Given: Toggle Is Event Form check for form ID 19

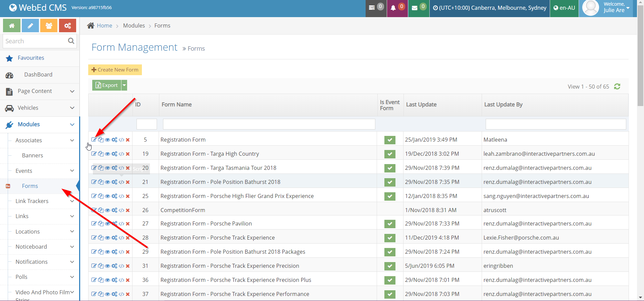Looking at the screenshot, I should click(390, 154).
